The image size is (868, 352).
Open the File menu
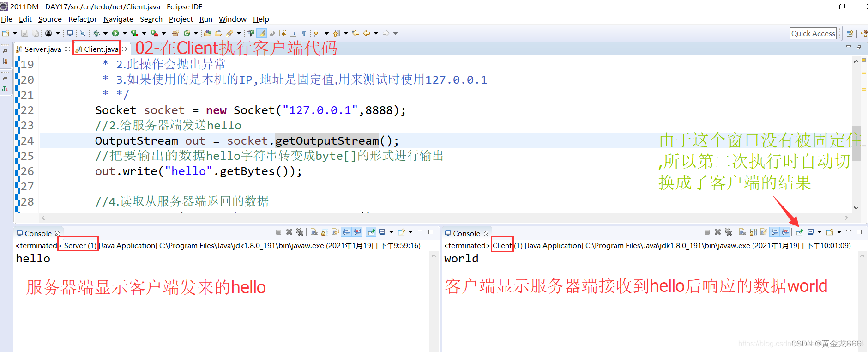point(6,19)
